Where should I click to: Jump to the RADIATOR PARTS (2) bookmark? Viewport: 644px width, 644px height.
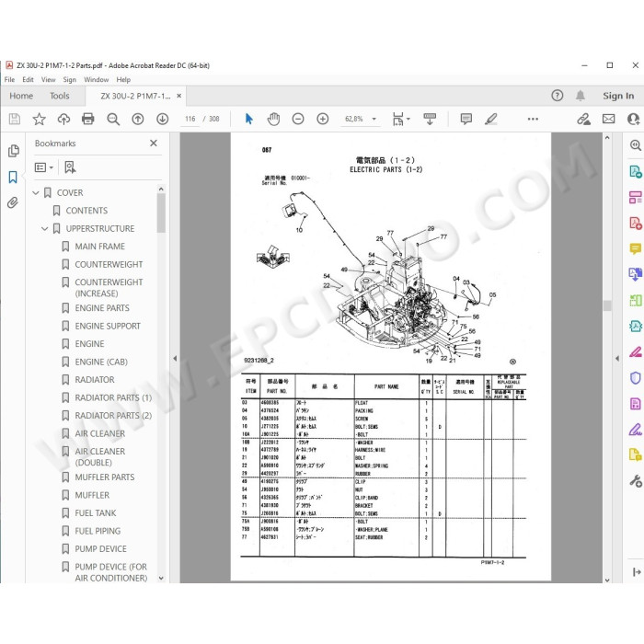pyautogui.click(x=113, y=416)
